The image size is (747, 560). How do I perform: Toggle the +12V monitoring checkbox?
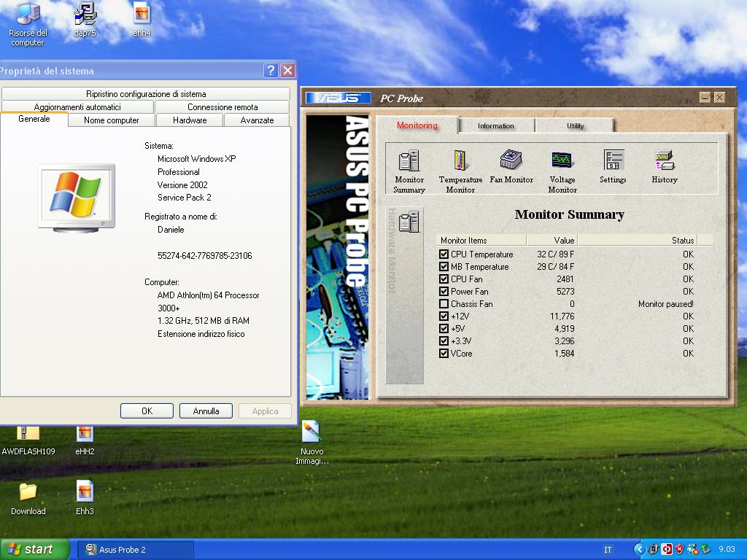444,316
